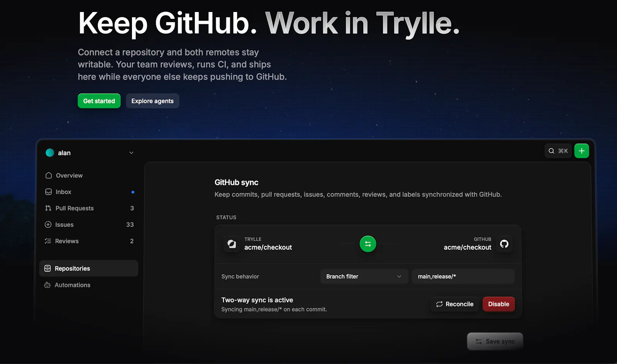Open Inbox in the sidebar
This screenshot has width=617, height=364.
click(x=89, y=192)
